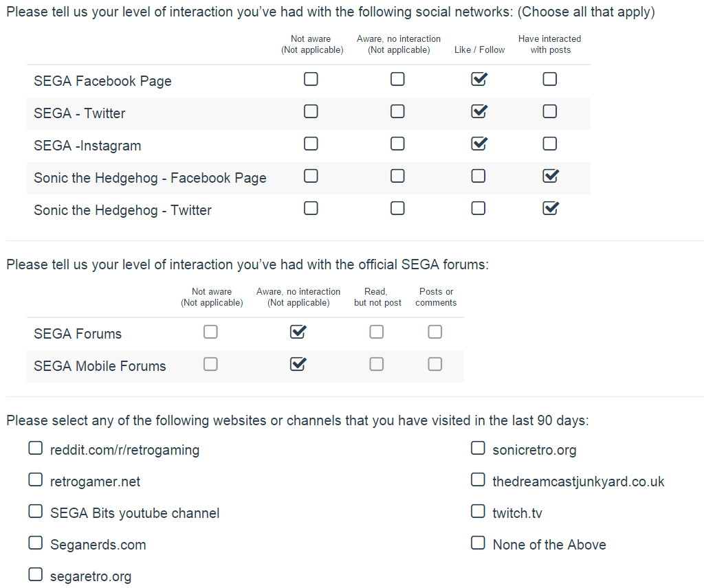Uncheck Aware, no interaction for SEGA Forums
This screenshot has height=588, width=704.
[298, 332]
